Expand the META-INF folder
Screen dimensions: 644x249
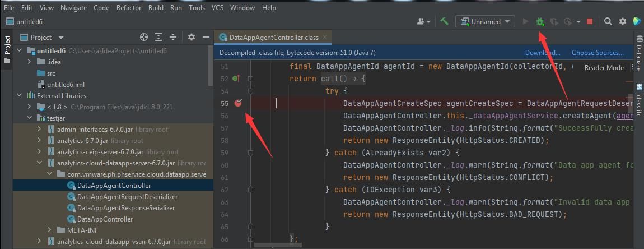click(49, 230)
